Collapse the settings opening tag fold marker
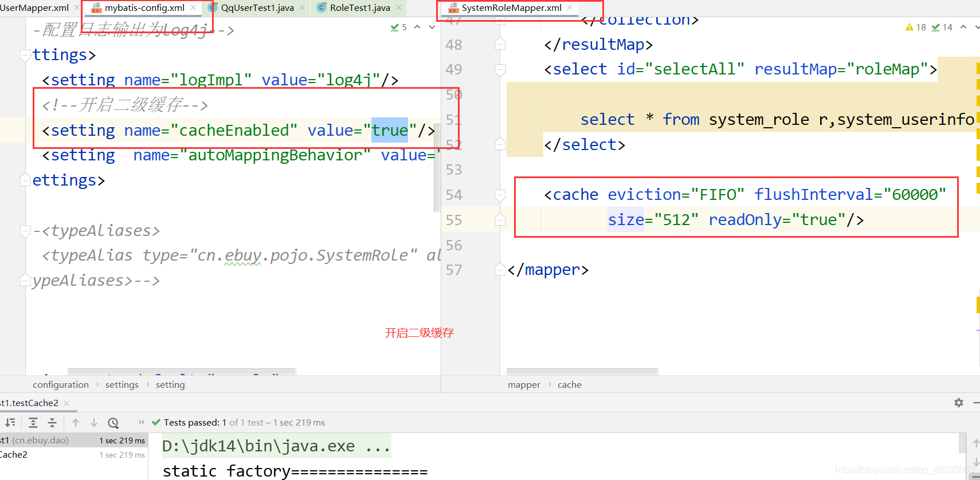Screen dimensions: 980x480 [x=25, y=56]
